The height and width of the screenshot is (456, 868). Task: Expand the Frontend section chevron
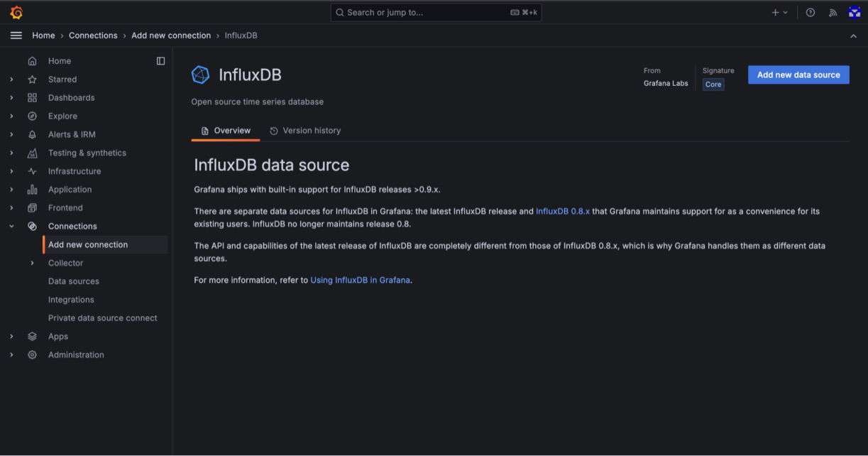11,208
